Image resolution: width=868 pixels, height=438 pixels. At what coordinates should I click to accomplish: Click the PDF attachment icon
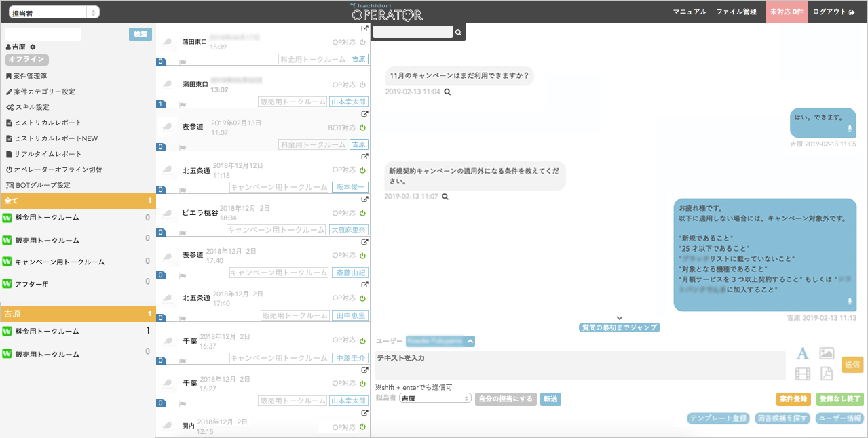(x=826, y=374)
